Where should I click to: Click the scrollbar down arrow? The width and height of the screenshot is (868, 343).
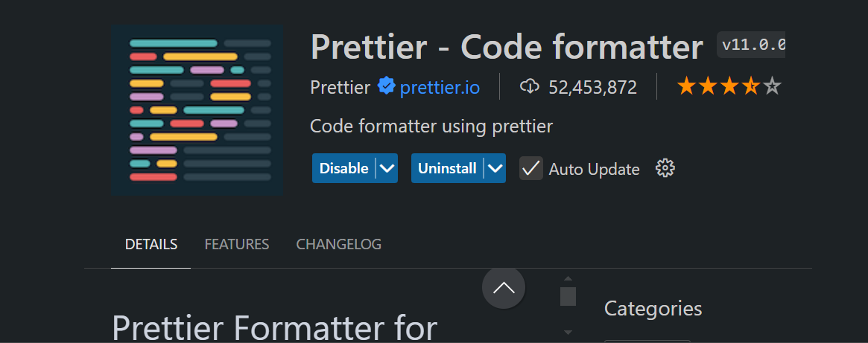568,333
